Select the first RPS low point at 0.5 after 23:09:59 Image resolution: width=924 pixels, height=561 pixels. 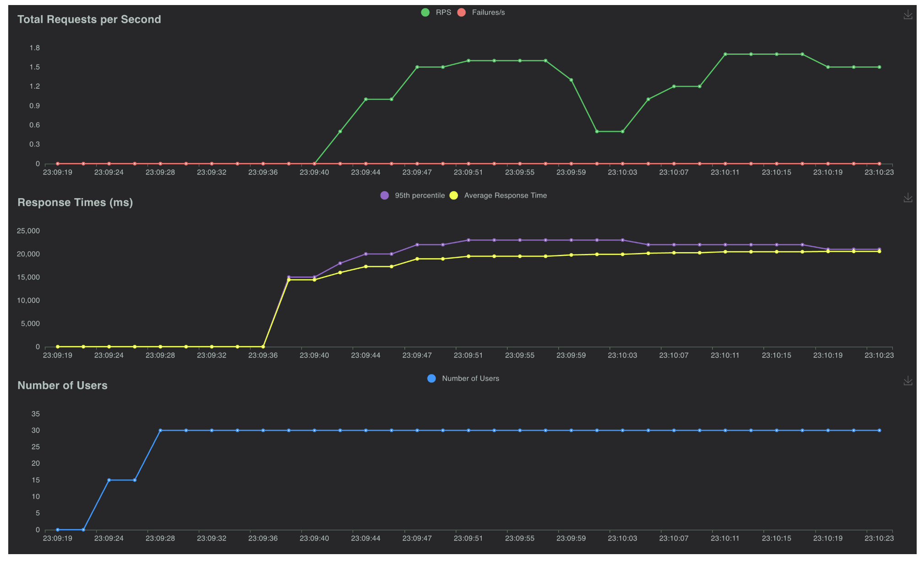coord(597,131)
